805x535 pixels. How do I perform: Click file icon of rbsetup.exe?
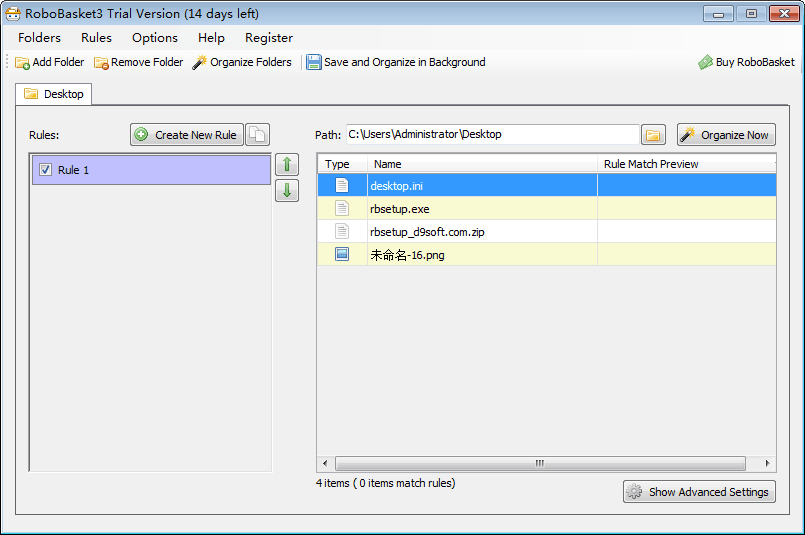pyautogui.click(x=342, y=208)
